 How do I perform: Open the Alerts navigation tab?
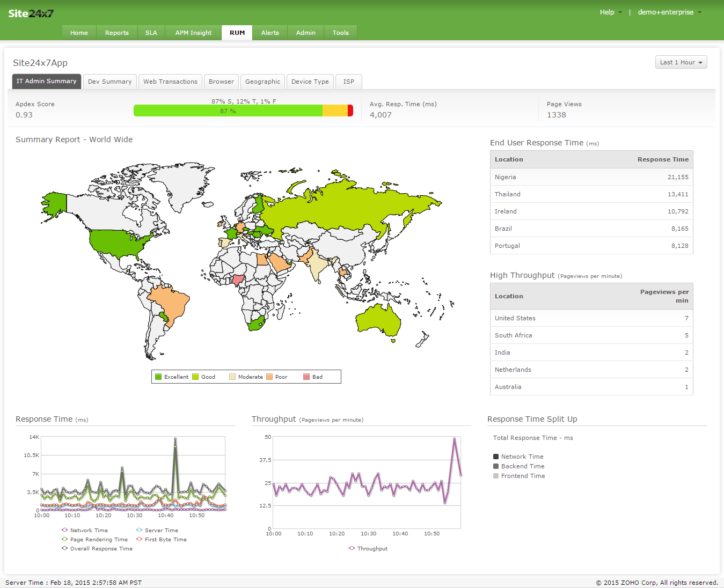(270, 33)
